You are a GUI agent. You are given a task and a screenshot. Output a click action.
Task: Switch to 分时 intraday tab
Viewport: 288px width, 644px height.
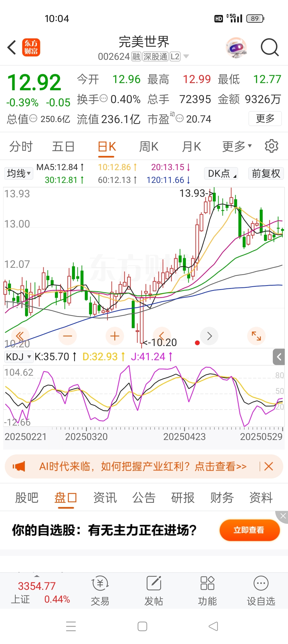[x=21, y=146]
